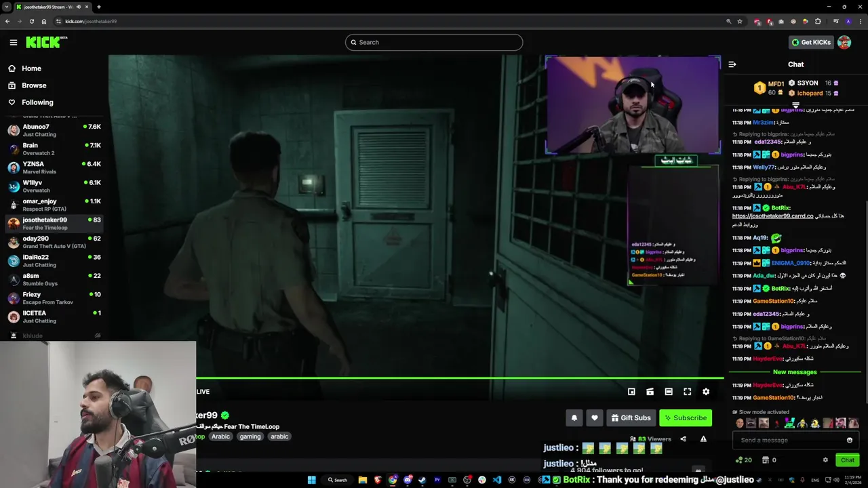Image resolution: width=868 pixels, height=488 pixels.
Task: Open the chat settings gear icon
Action: [825, 460]
